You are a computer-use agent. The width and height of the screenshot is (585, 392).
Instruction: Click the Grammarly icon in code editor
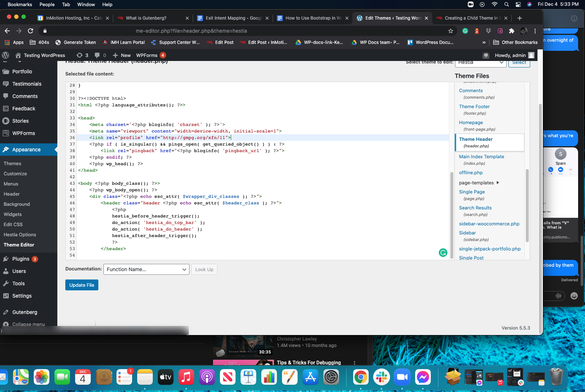tap(443, 253)
